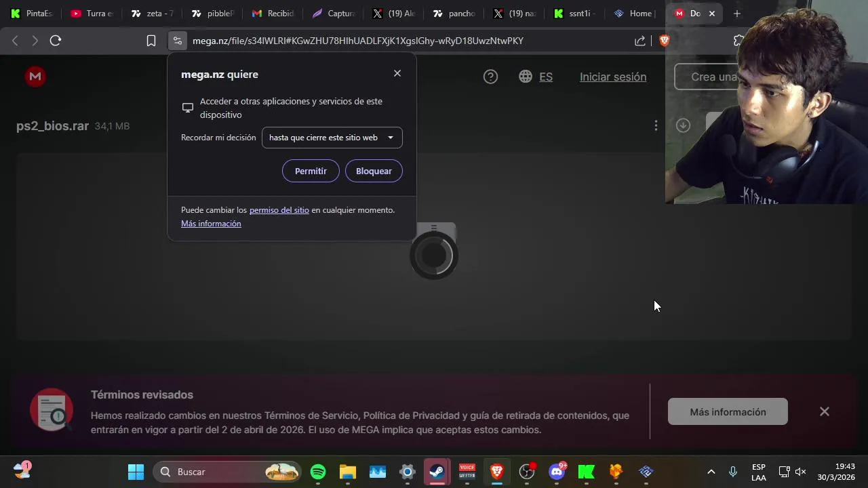Viewport: 868px width, 488px height.
Task: Open Steam from the taskbar
Action: [x=437, y=472]
